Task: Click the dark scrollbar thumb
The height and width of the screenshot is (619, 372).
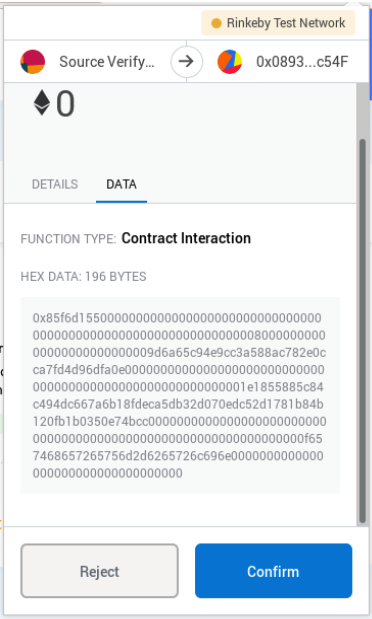Action: (363, 332)
